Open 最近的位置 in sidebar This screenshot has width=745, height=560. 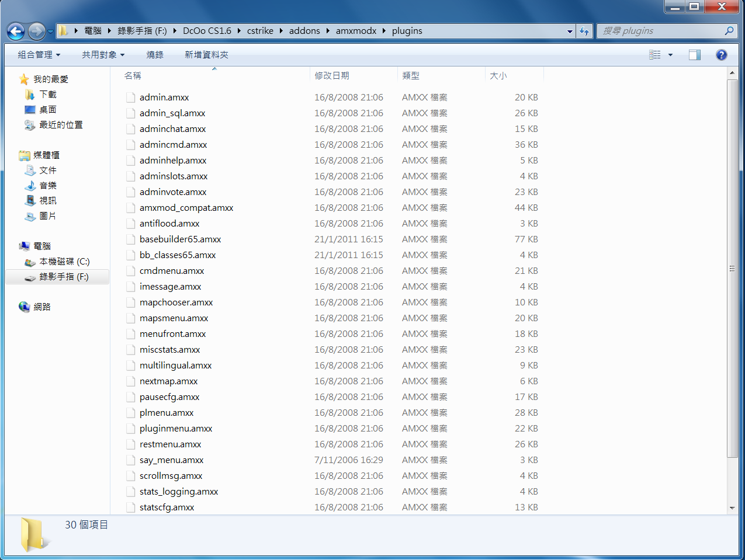61,125
